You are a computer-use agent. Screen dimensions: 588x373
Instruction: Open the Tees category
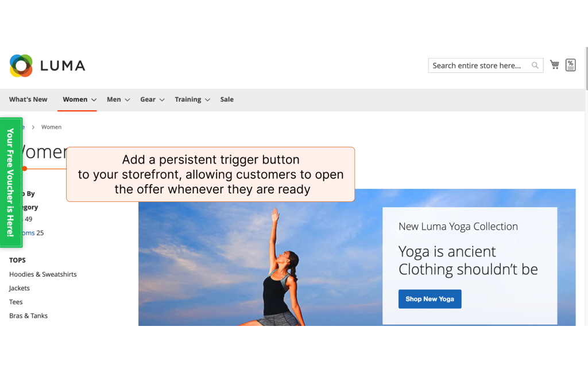coord(16,302)
